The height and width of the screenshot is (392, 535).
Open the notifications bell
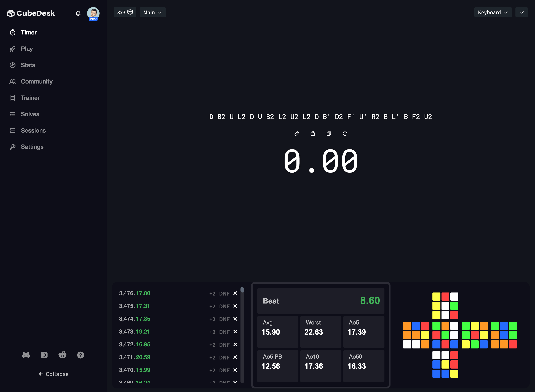[x=78, y=13]
